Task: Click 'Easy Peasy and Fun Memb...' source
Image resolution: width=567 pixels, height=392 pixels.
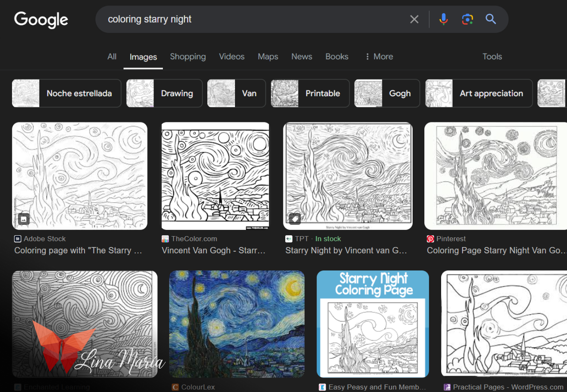Action: pos(377,387)
